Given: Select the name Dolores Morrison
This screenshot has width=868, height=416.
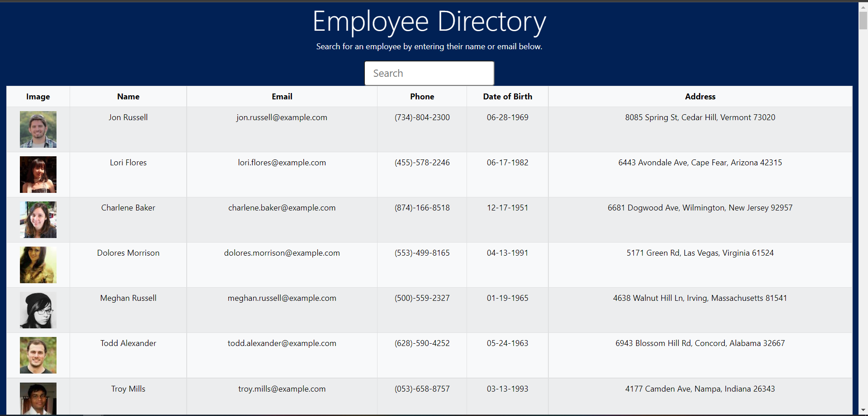Looking at the screenshot, I should click(128, 253).
